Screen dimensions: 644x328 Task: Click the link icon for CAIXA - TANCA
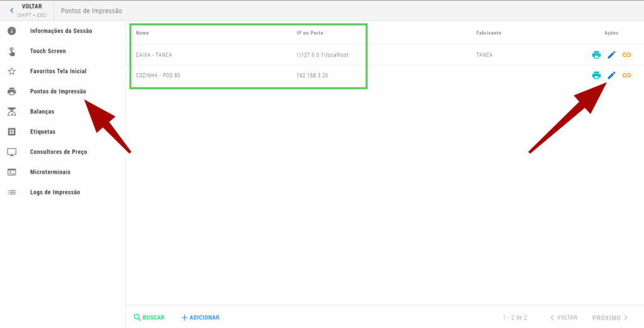(626, 55)
